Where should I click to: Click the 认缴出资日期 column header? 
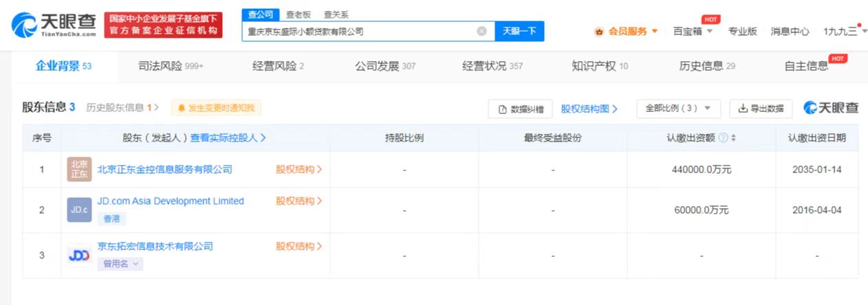[x=817, y=137]
